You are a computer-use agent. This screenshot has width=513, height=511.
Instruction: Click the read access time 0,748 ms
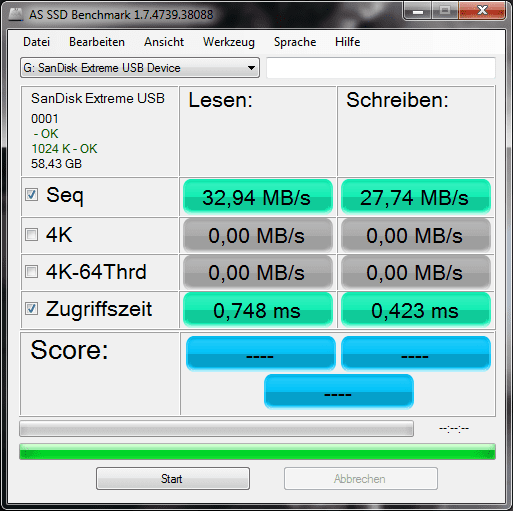coord(258,310)
